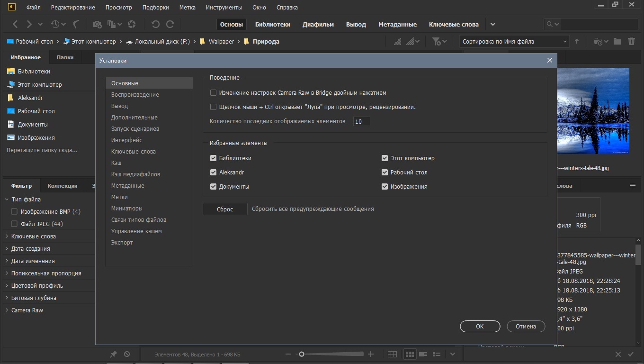Select Интерфейс in the preferences list
Viewport: 644px width, 364px height.
point(126,140)
